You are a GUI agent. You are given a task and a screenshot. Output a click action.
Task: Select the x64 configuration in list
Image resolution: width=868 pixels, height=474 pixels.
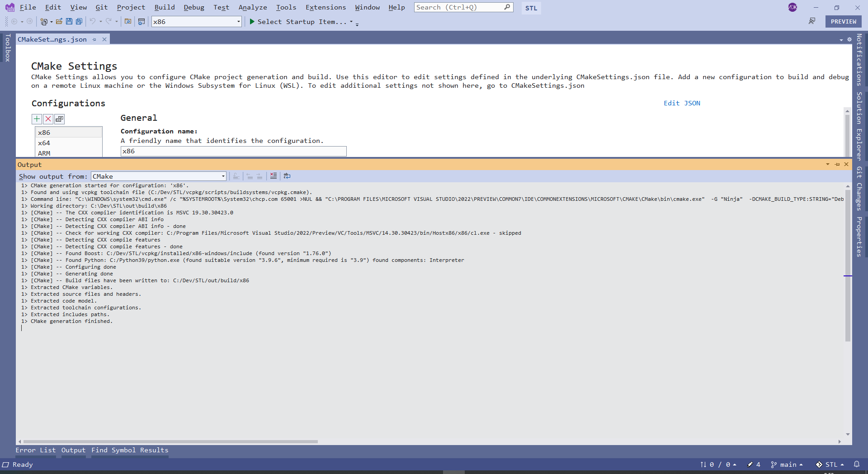click(x=69, y=143)
